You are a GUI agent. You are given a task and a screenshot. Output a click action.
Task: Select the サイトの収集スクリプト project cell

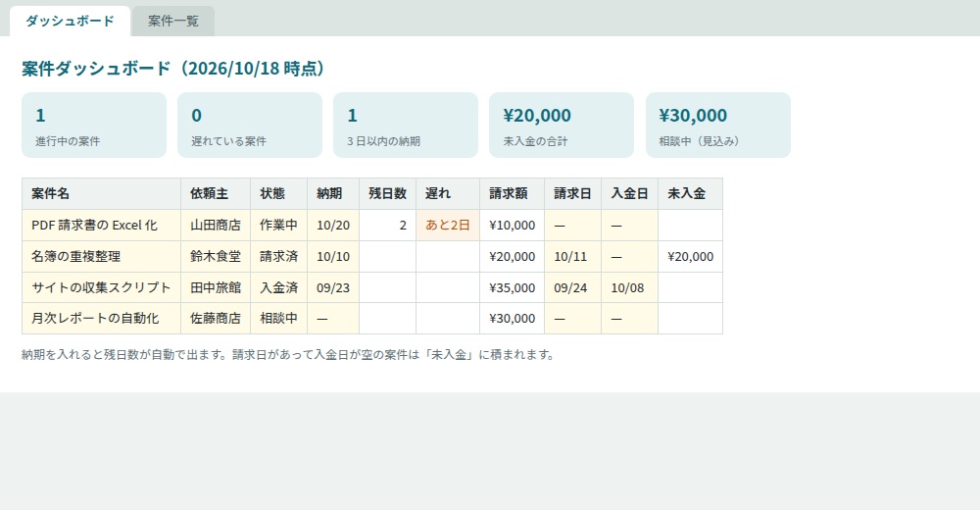point(101,287)
